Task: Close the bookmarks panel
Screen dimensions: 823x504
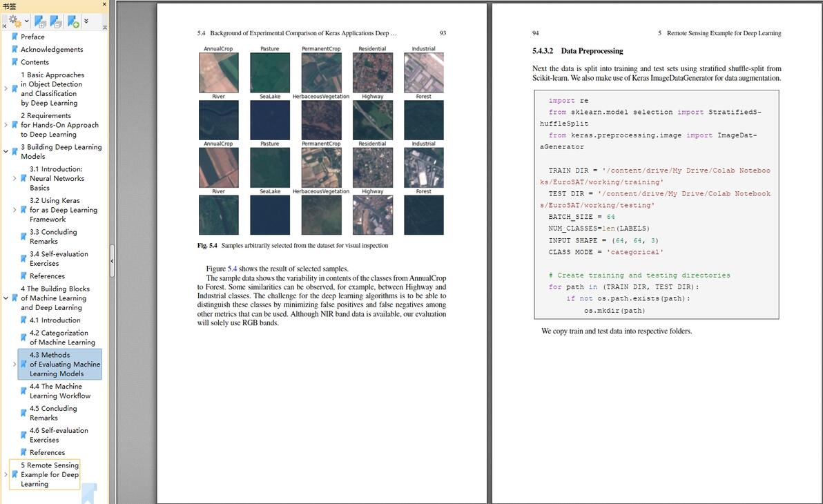Action: [104, 4]
